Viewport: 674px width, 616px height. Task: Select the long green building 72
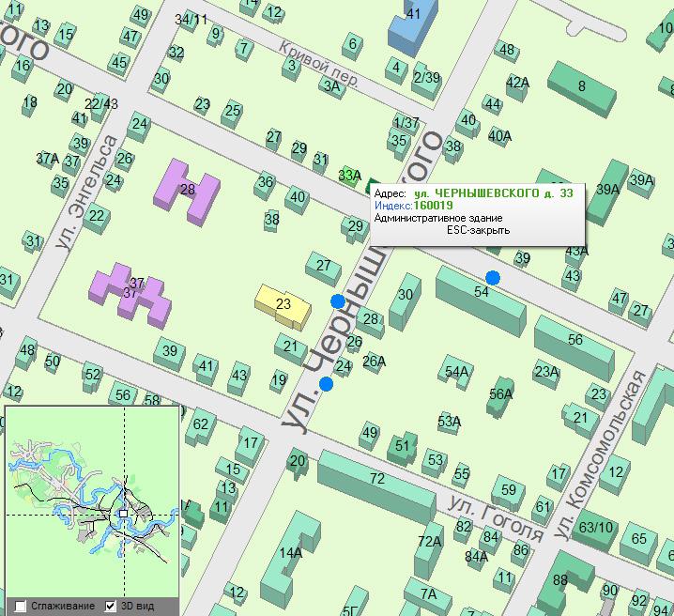[376, 480]
